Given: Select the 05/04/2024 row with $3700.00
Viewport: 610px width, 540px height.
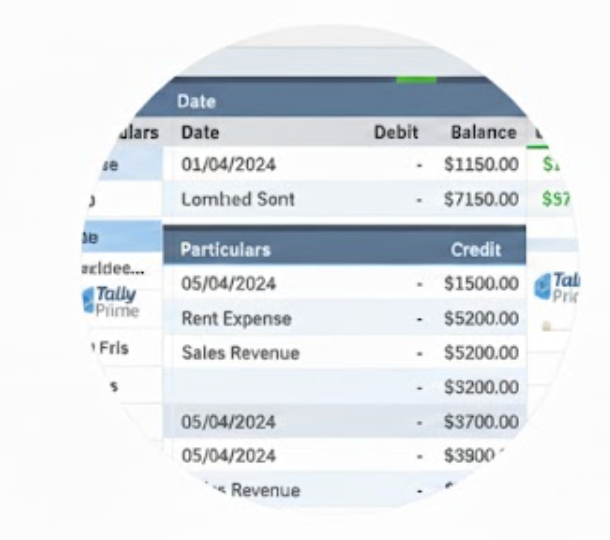Looking at the screenshot, I should 229,421.
